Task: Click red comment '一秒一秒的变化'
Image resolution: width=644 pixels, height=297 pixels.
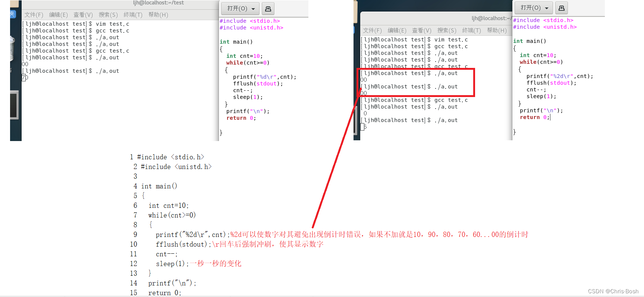Action: coord(216,263)
